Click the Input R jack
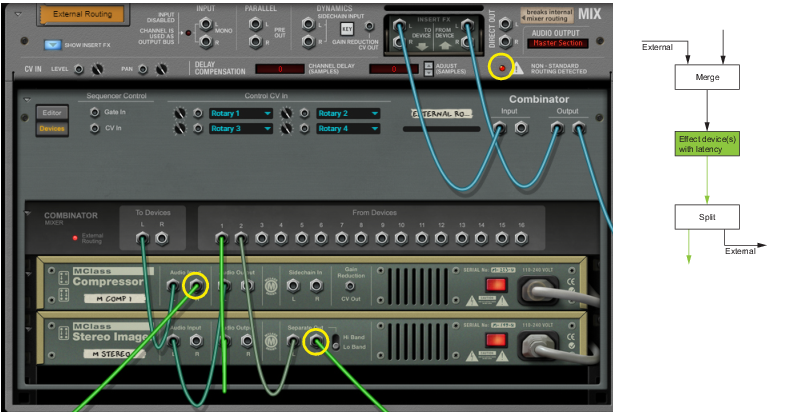 [x=206, y=42]
